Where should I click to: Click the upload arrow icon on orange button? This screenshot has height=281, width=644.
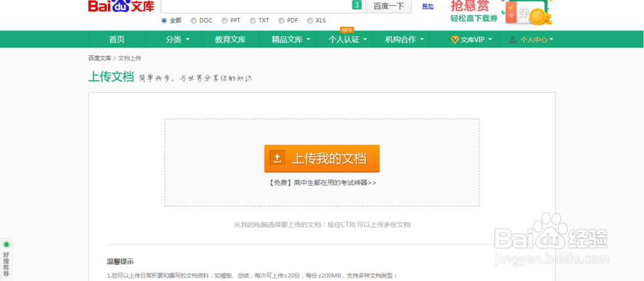[278, 158]
